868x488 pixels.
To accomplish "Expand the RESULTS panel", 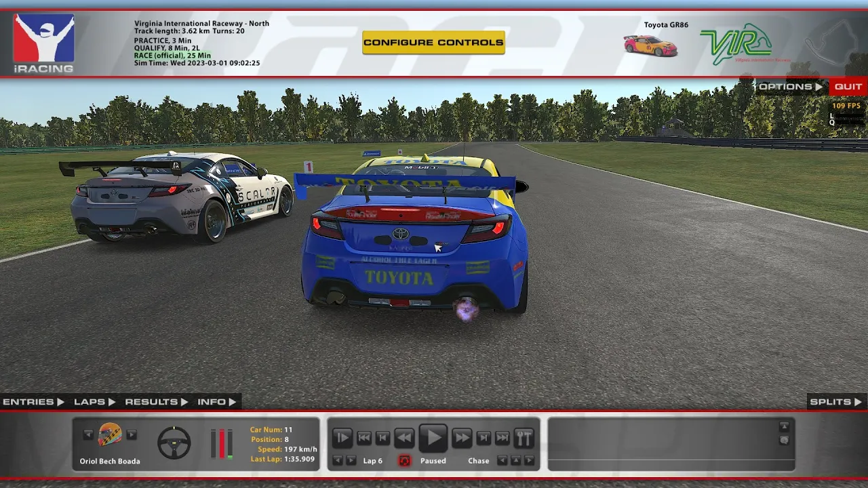I will point(156,402).
